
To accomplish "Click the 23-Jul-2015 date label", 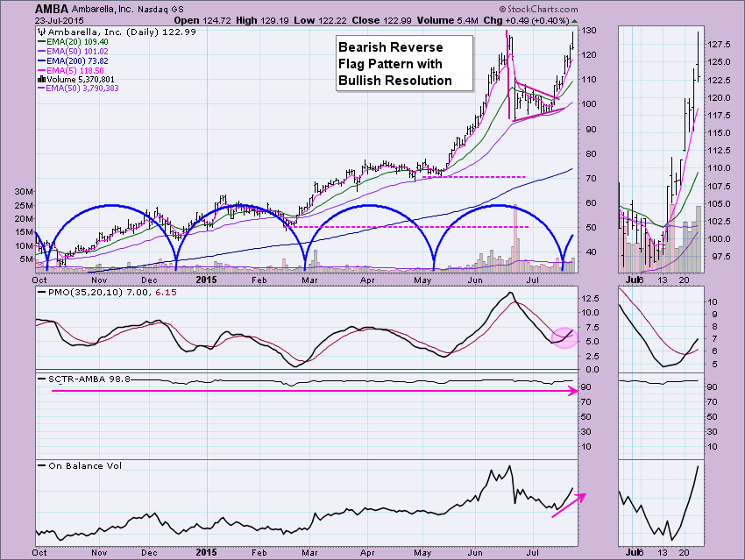I will pyautogui.click(x=60, y=20).
